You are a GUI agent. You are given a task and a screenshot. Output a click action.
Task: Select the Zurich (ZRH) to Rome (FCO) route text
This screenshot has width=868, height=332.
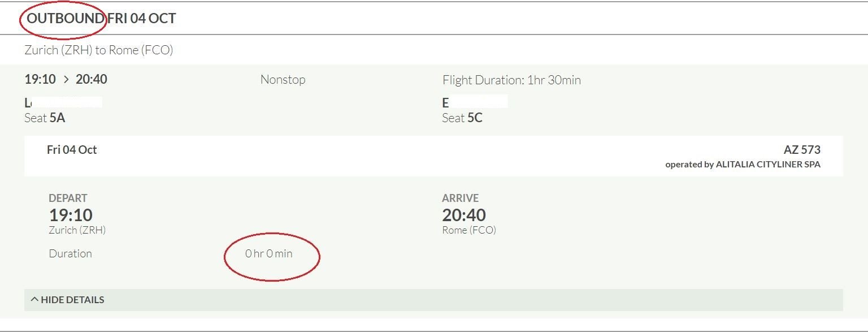(x=98, y=50)
